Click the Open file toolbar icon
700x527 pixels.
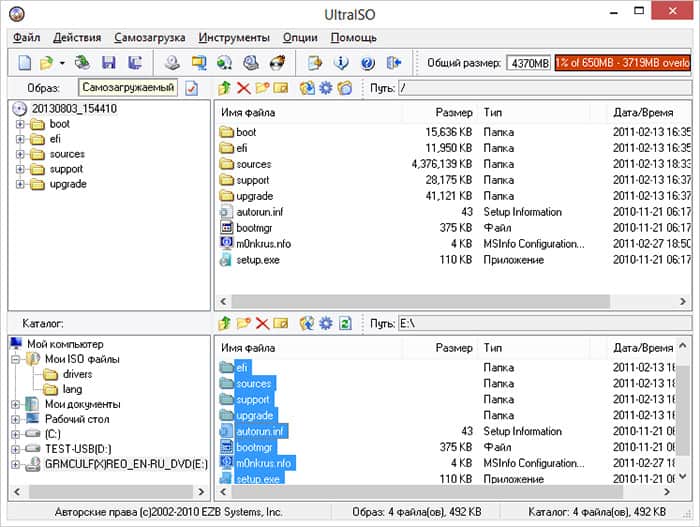pos(46,63)
